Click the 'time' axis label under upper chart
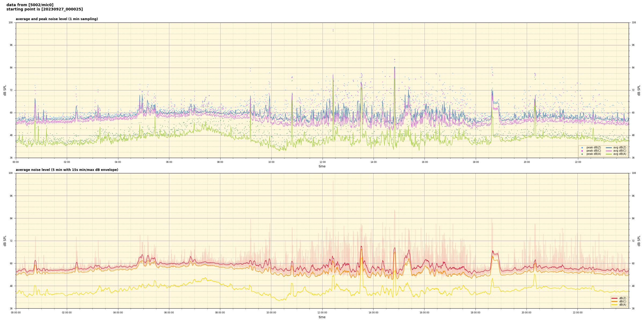The image size is (644, 322). click(x=322, y=166)
